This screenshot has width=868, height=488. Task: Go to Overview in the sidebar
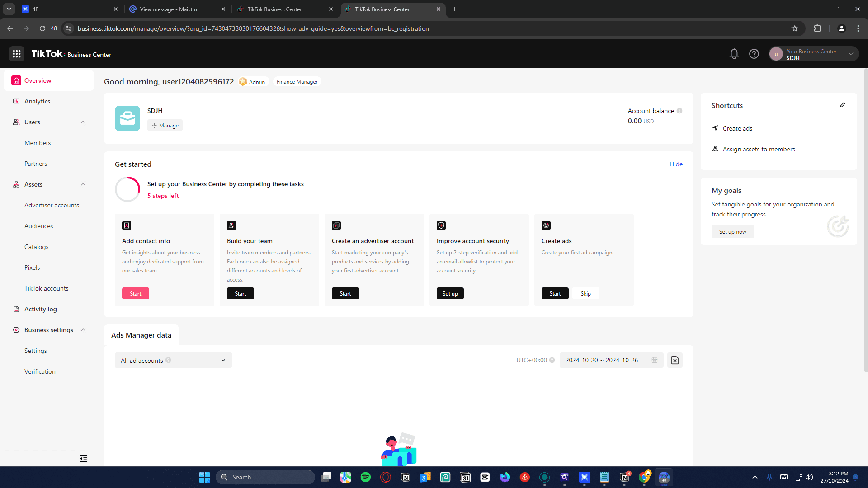(x=49, y=80)
